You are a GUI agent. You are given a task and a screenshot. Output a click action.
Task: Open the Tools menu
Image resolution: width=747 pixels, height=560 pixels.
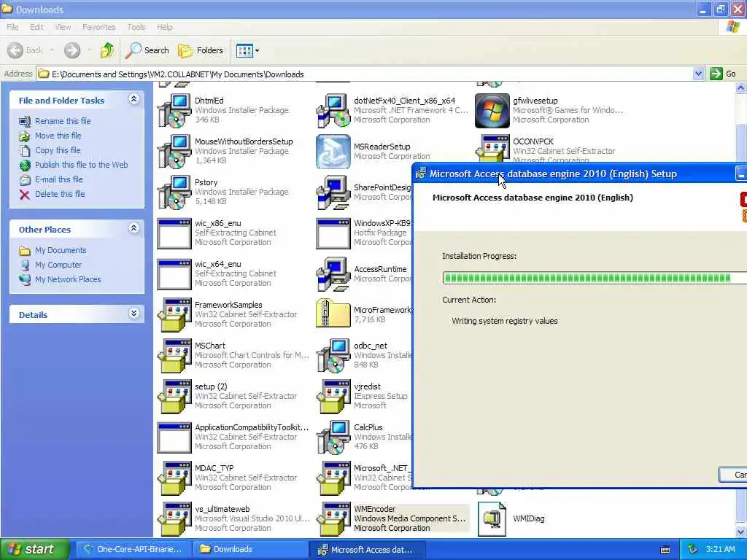point(136,27)
